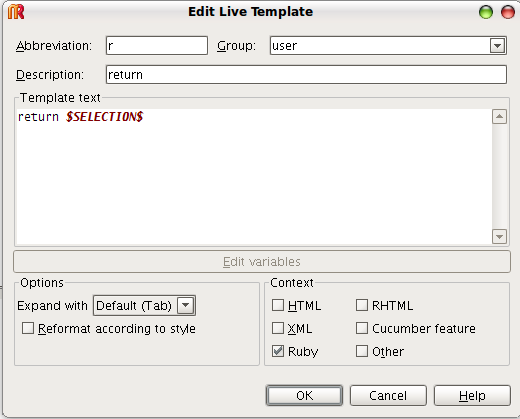Enable the Cucumber feature context checkbox

362,328
